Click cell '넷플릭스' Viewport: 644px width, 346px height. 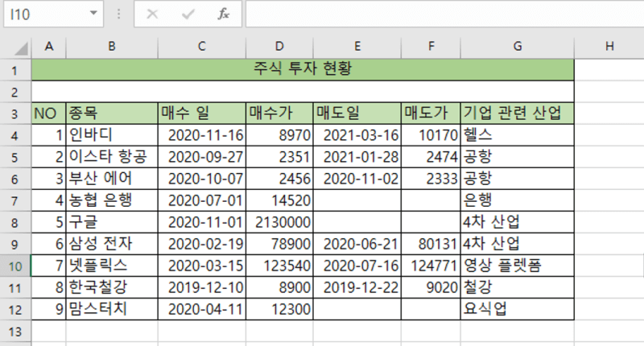(x=112, y=266)
